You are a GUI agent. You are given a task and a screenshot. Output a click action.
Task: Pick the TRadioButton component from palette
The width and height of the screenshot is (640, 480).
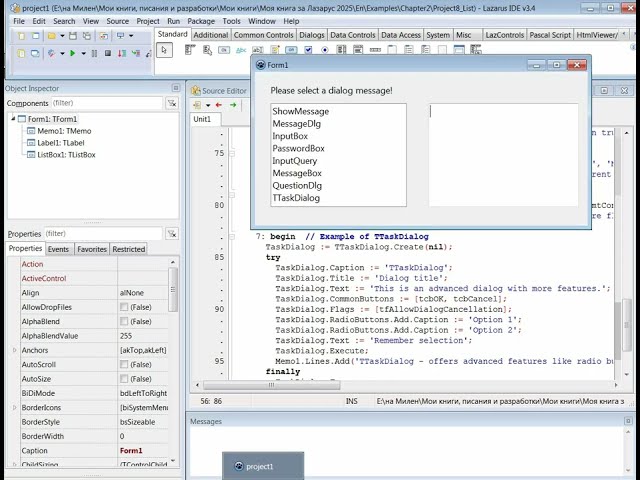click(x=325, y=50)
